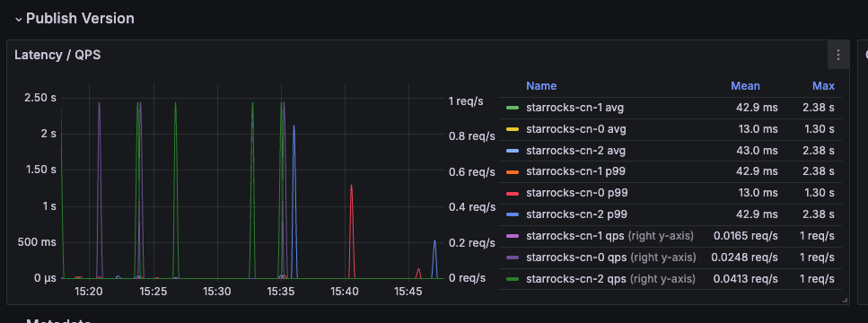868x323 pixels.
Task: Sort legend by Name column header
Action: (541, 86)
